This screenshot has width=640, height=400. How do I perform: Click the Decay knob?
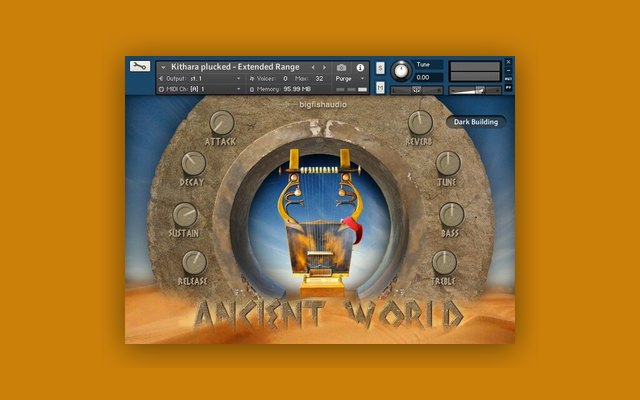click(x=193, y=164)
